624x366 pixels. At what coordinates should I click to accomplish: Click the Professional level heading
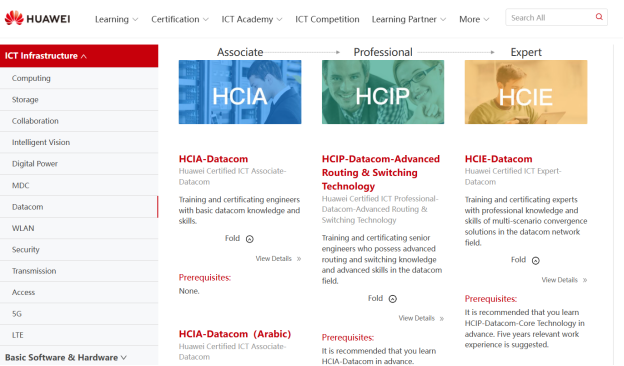(x=383, y=53)
